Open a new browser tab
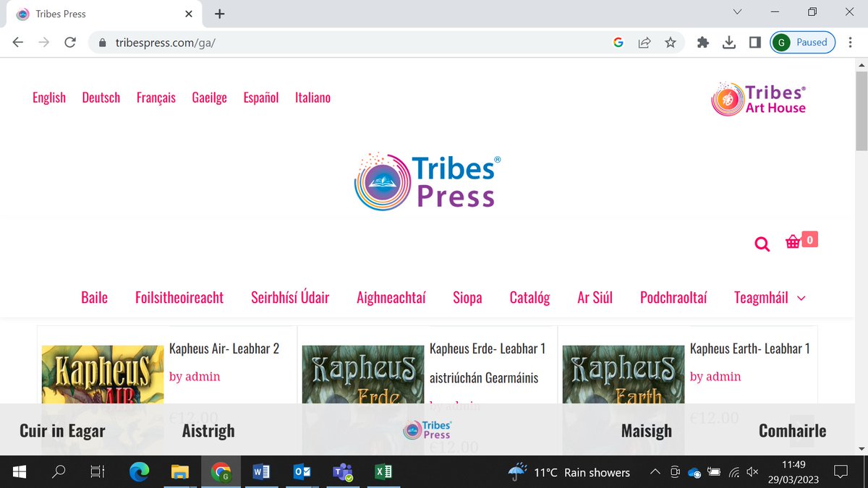 [220, 14]
